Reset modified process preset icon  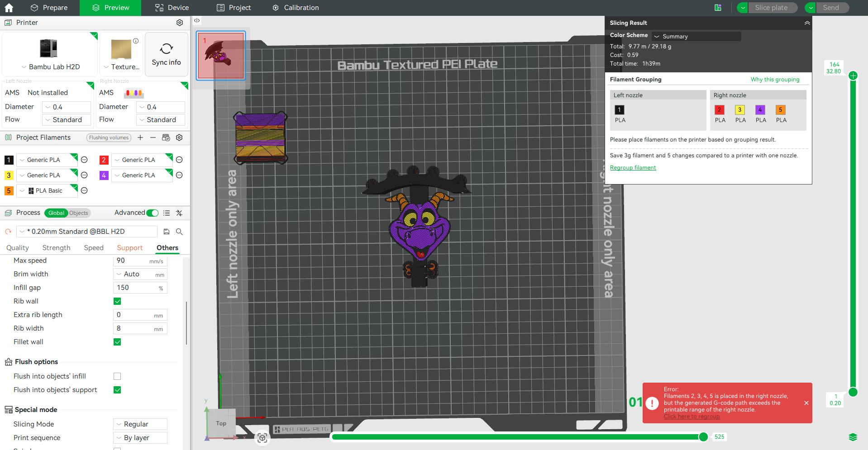pyautogui.click(x=8, y=232)
